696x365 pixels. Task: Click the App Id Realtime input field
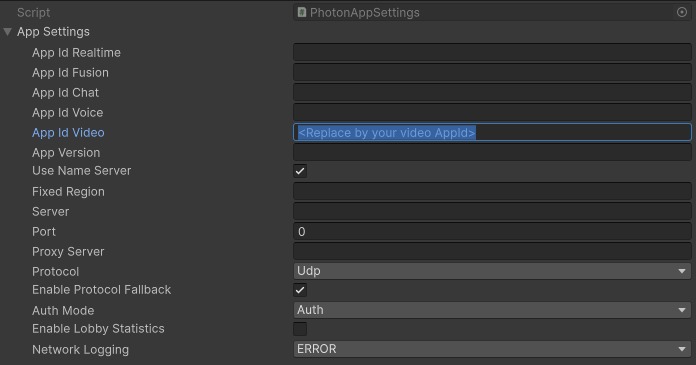(x=492, y=52)
